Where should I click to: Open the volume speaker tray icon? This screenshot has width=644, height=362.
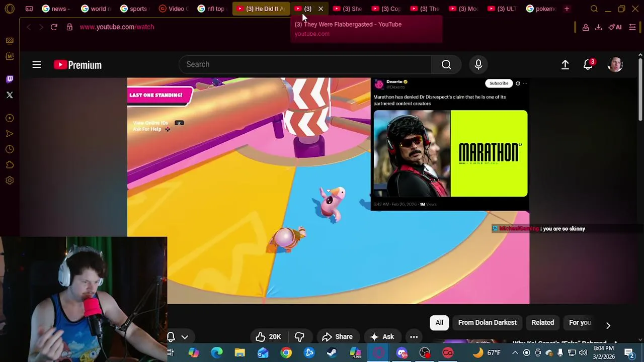(583, 352)
